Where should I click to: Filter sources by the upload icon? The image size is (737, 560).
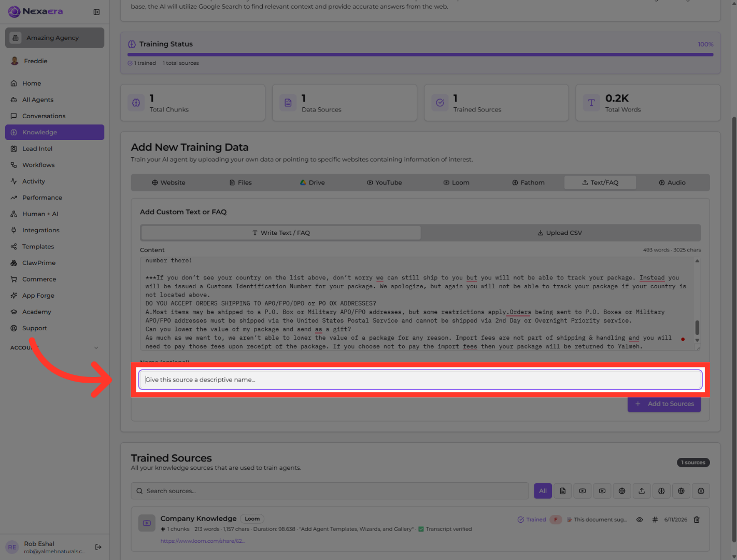click(x=642, y=491)
